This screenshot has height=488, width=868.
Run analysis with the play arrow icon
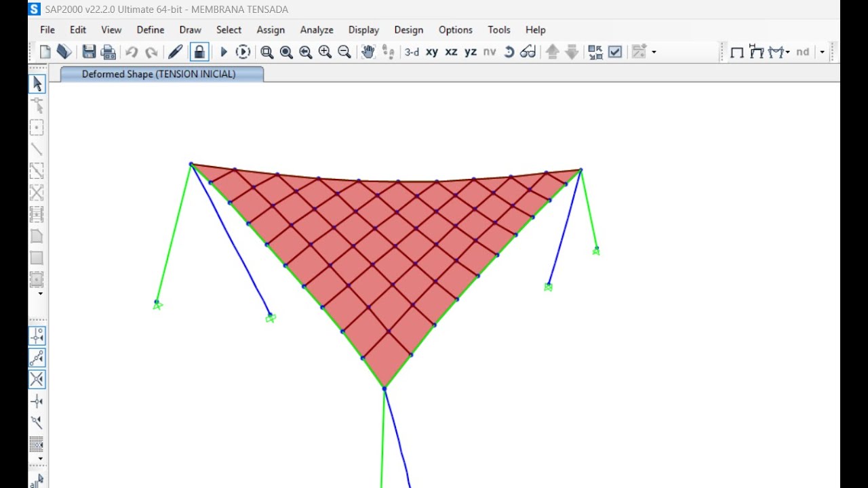[223, 52]
